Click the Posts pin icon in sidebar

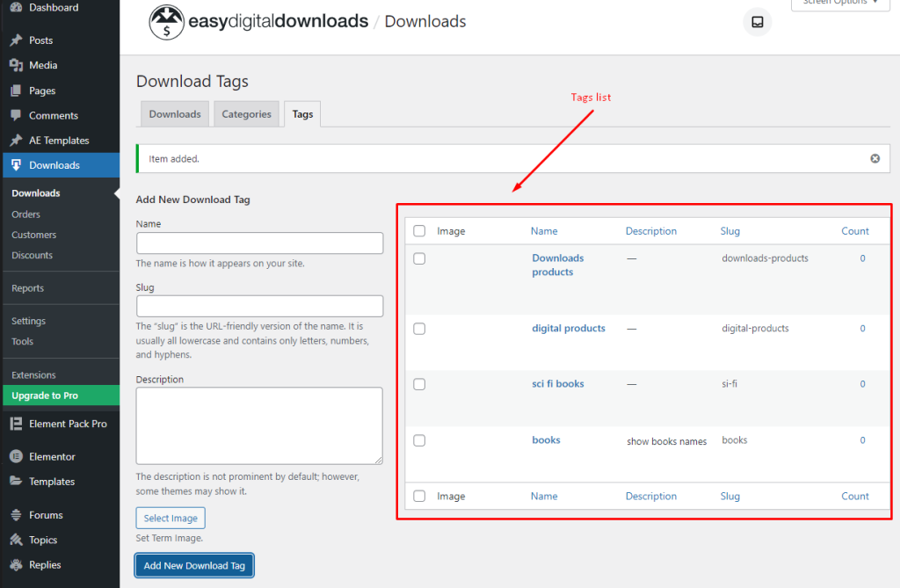pos(16,40)
